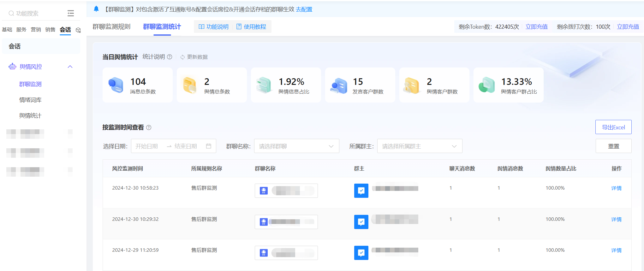Viewport: 644px width, 271px height.
Task: Click the cube icon next to 会话 tab
Action: [78, 30]
